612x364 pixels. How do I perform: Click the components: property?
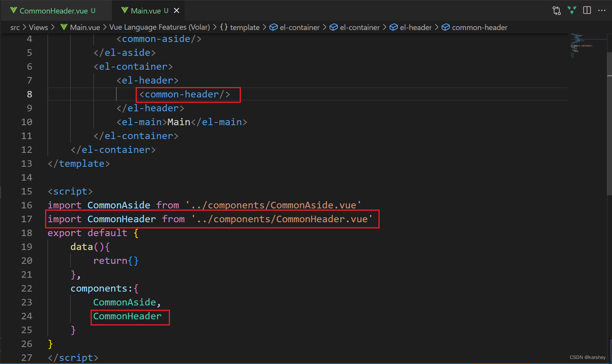[102, 289]
